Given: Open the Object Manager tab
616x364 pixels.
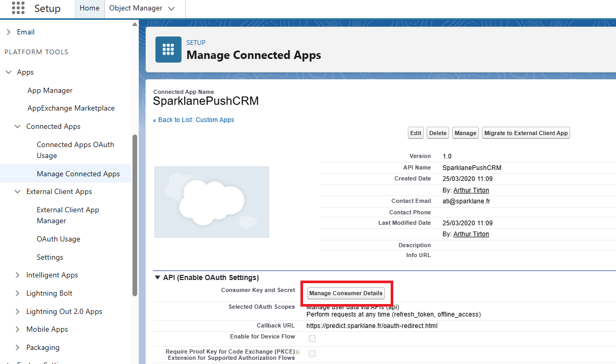Looking at the screenshot, I should pyautogui.click(x=136, y=8).
